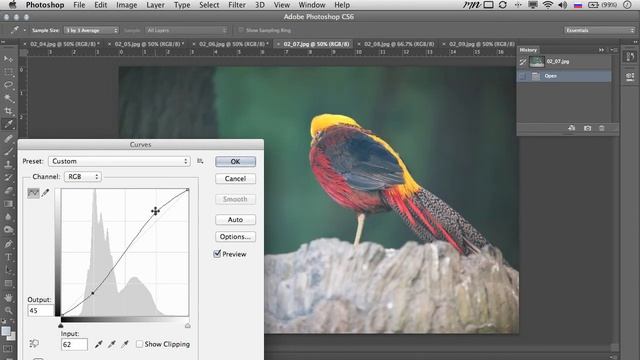The image size is (640, 360).
Task: Click the Auto button in Curves
Action: coord(236,220)
